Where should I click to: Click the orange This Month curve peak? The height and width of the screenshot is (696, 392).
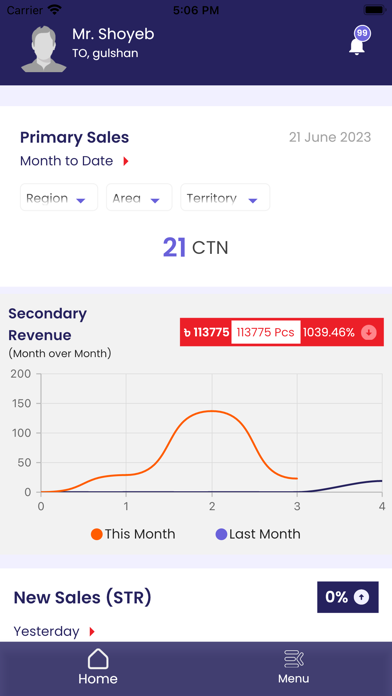coord(212,411)
